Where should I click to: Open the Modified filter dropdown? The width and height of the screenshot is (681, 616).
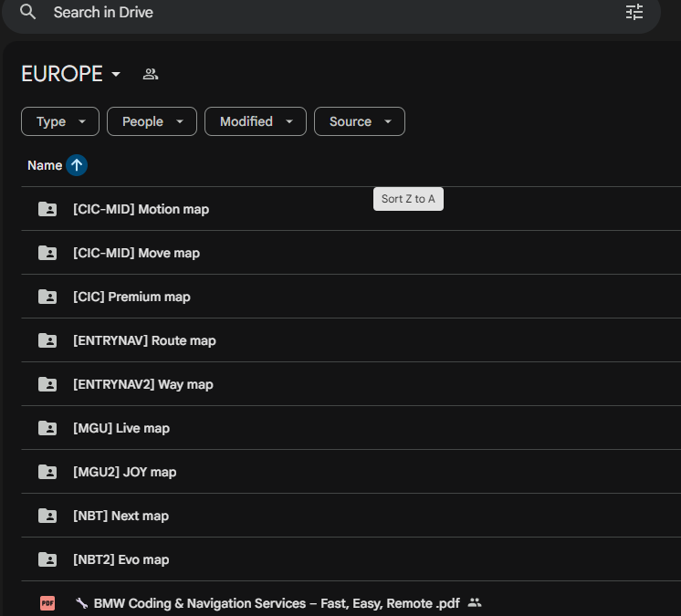coord(255,121)
